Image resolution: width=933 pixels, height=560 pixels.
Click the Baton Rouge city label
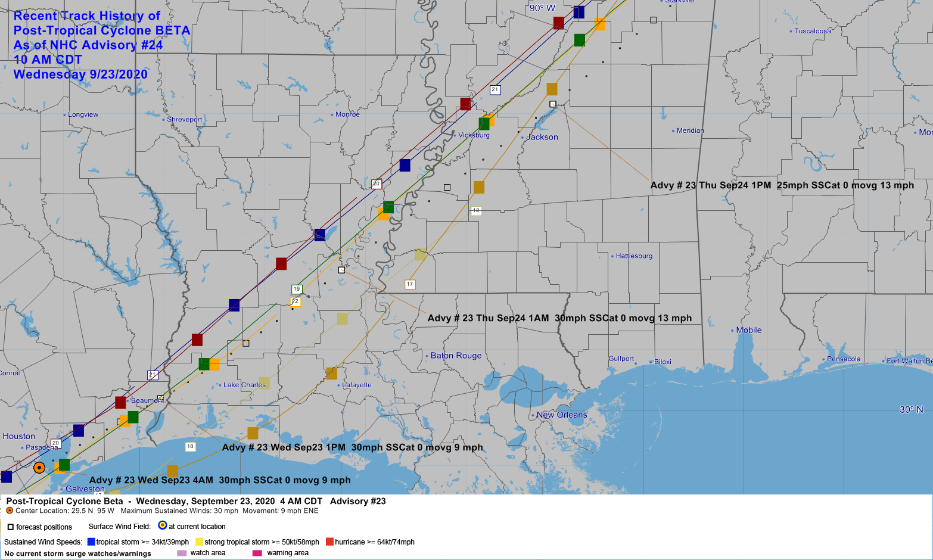(x=456, y=356)
